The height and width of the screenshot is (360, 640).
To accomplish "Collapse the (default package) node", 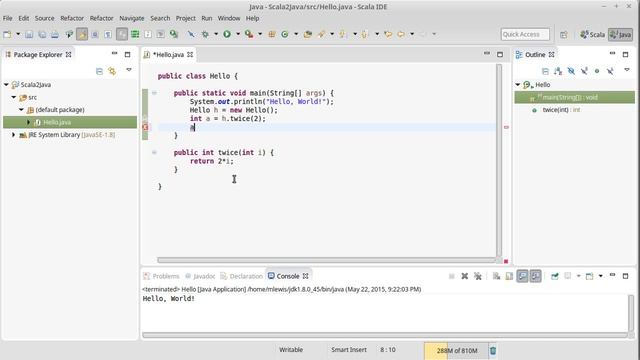I will [22, 110].
